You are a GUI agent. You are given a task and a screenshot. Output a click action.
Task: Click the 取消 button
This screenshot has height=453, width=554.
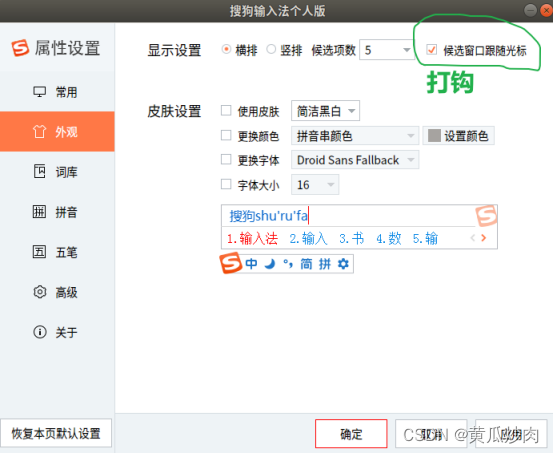coord(431,434)
